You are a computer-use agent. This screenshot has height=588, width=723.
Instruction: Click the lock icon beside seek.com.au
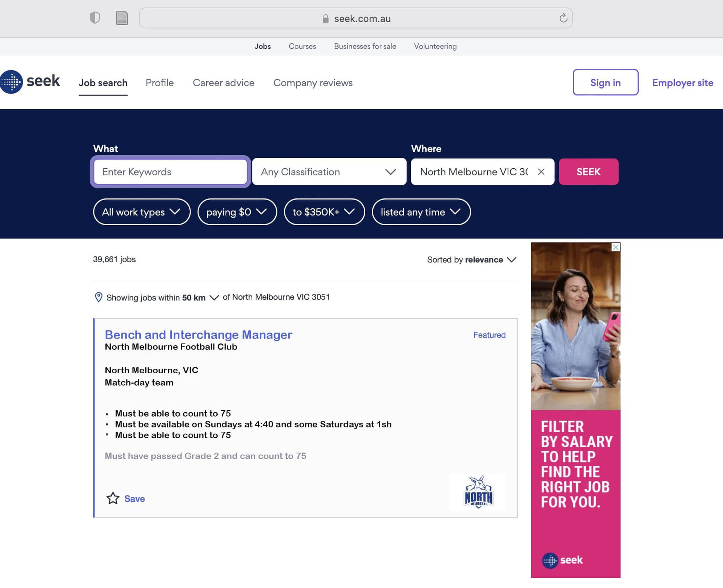(x=326, y=18)
